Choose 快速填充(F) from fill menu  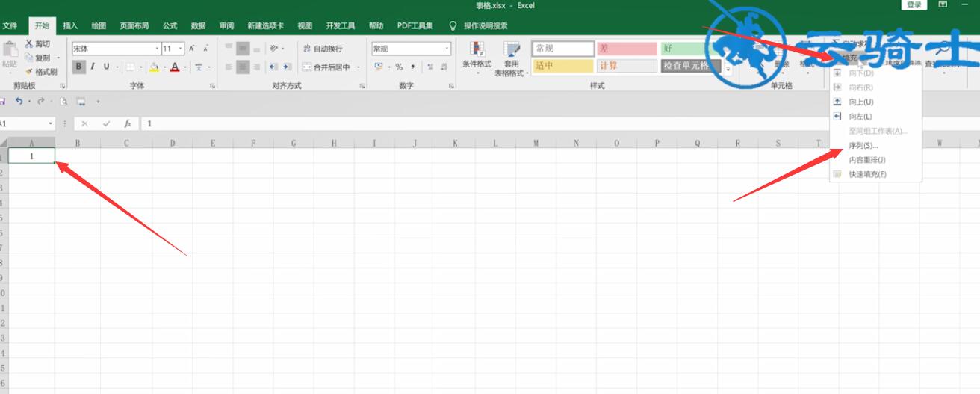click(x=875, y=174)
